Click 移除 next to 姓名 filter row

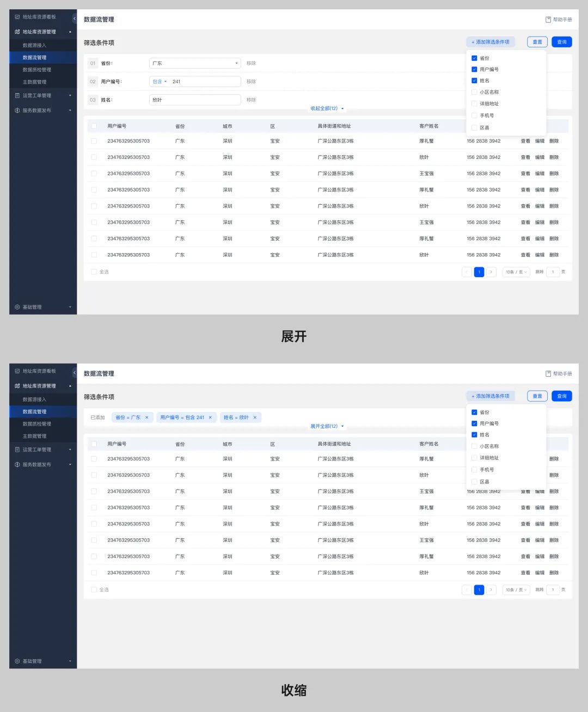251,100
